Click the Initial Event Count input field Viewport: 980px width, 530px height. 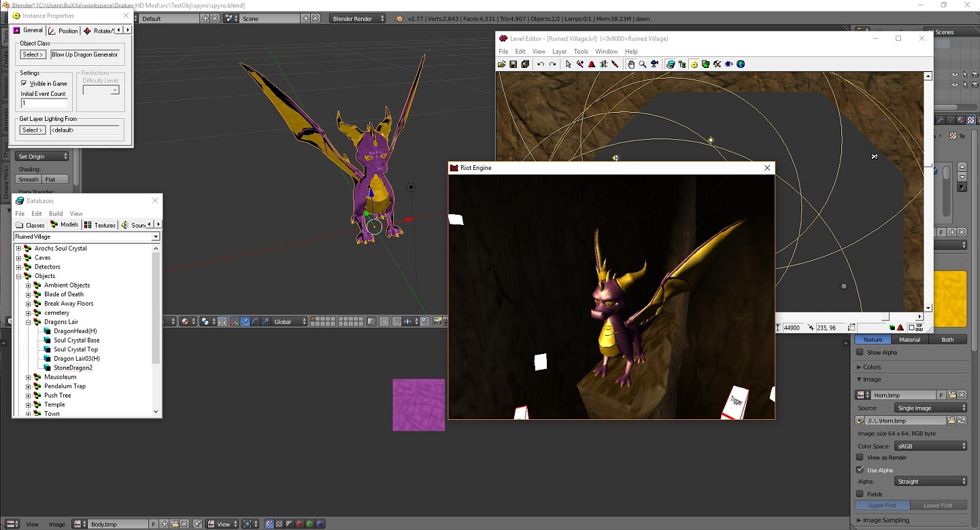coord(44,103)
